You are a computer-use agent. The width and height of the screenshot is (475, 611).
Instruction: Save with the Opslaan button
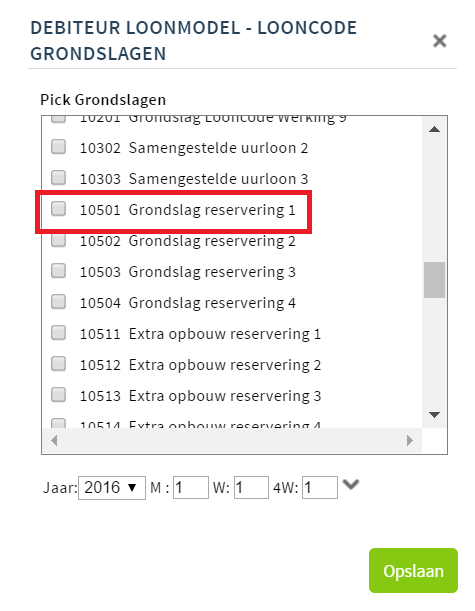point(413,570)
